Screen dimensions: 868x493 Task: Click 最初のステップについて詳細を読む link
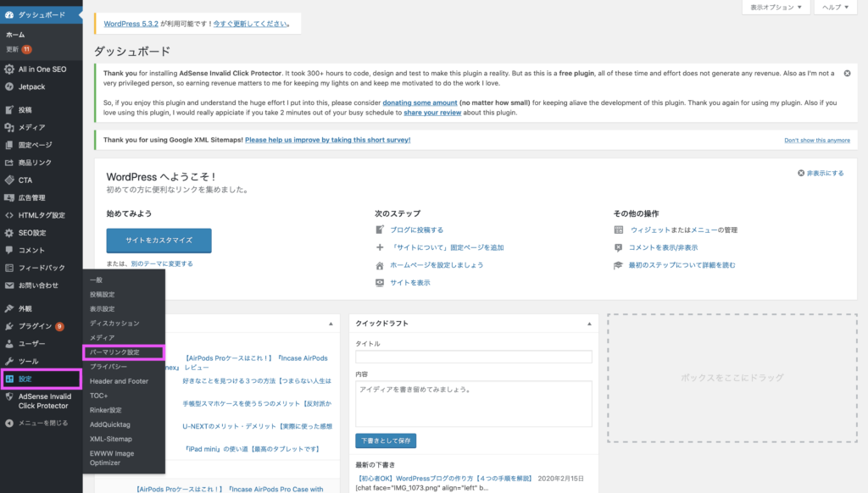coord(682,266)
